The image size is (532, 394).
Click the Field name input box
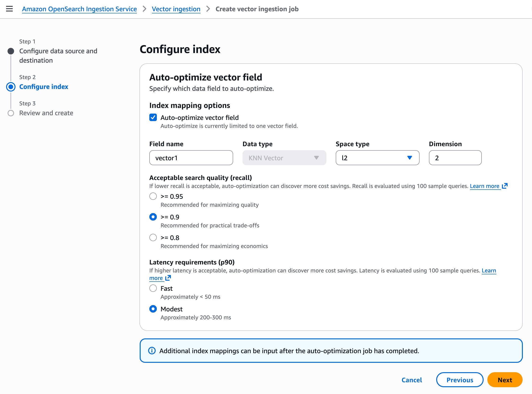point(191,158)
